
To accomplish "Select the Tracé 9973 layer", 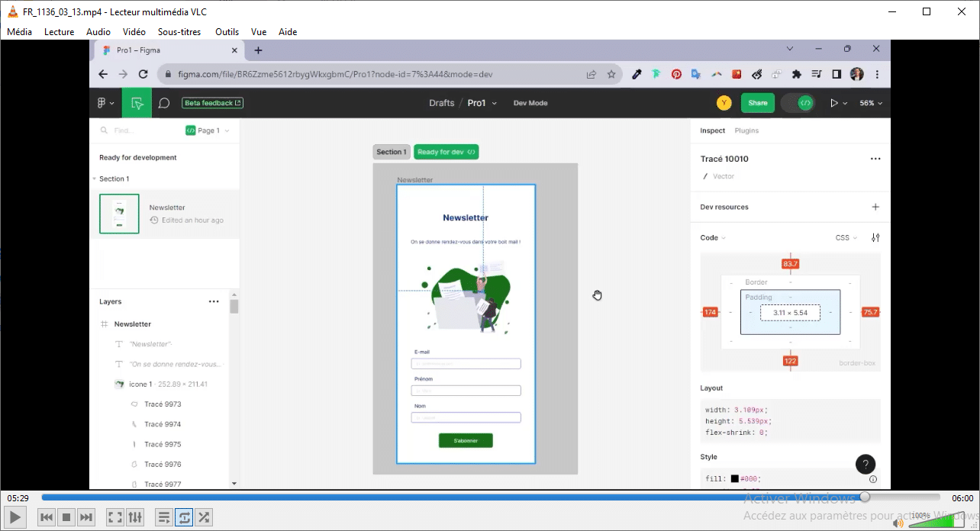I will 163,404.
